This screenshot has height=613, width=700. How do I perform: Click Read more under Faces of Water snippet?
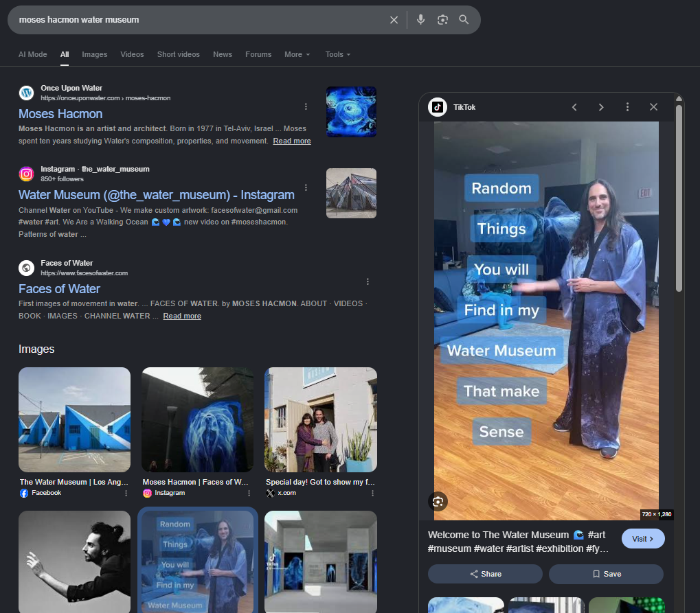tap(182, 316)
